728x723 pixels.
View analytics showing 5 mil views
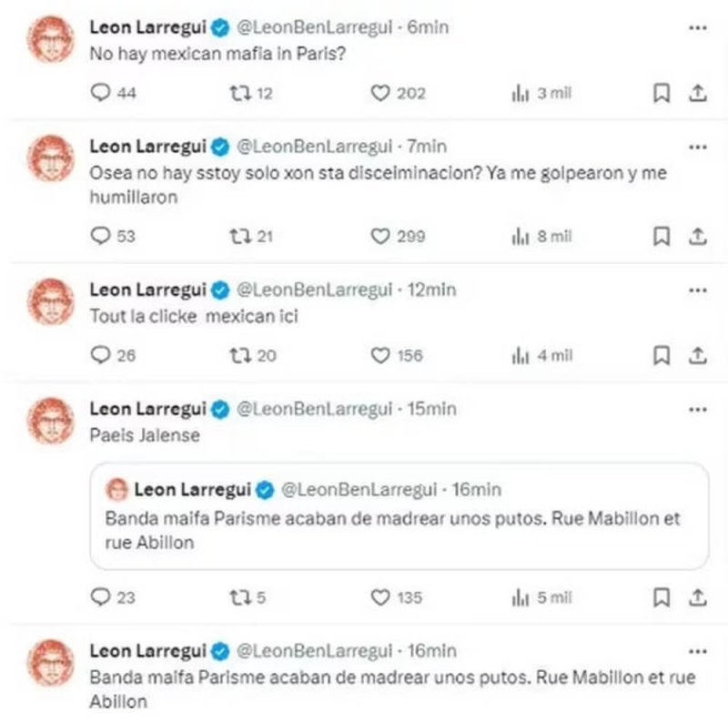coord(541,597)
